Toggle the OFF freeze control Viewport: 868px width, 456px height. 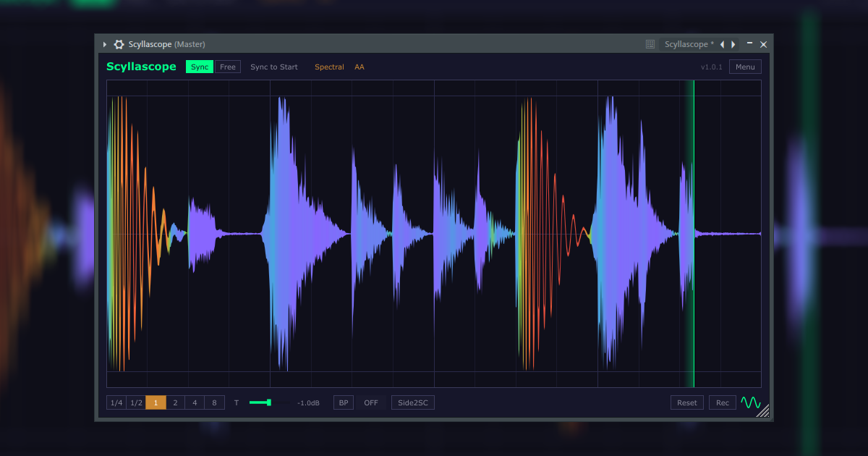[370, 402]
